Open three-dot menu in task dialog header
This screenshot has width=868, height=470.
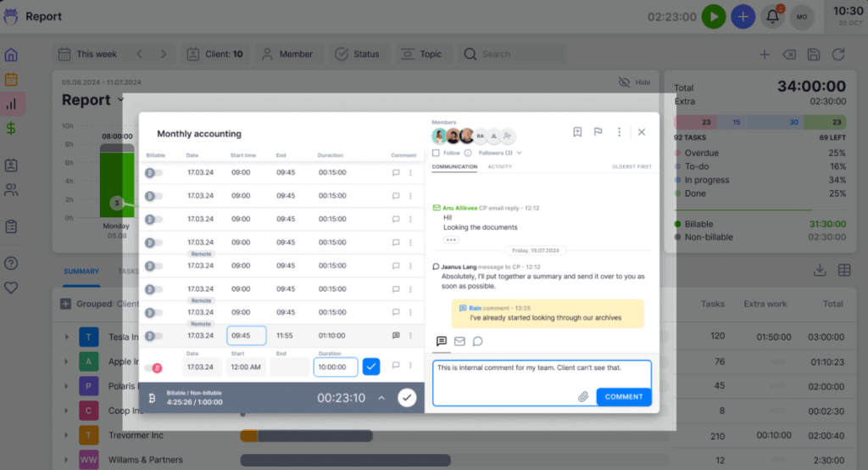620,132
